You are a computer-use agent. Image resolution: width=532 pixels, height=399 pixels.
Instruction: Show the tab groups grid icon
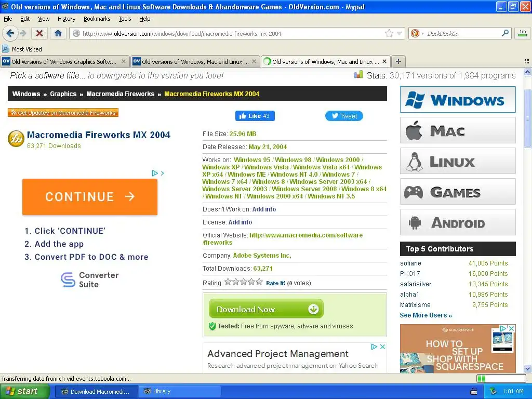(527, 61)
